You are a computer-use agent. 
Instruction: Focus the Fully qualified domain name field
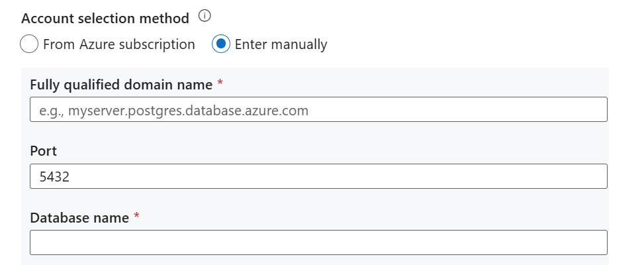tap(318, 109)
